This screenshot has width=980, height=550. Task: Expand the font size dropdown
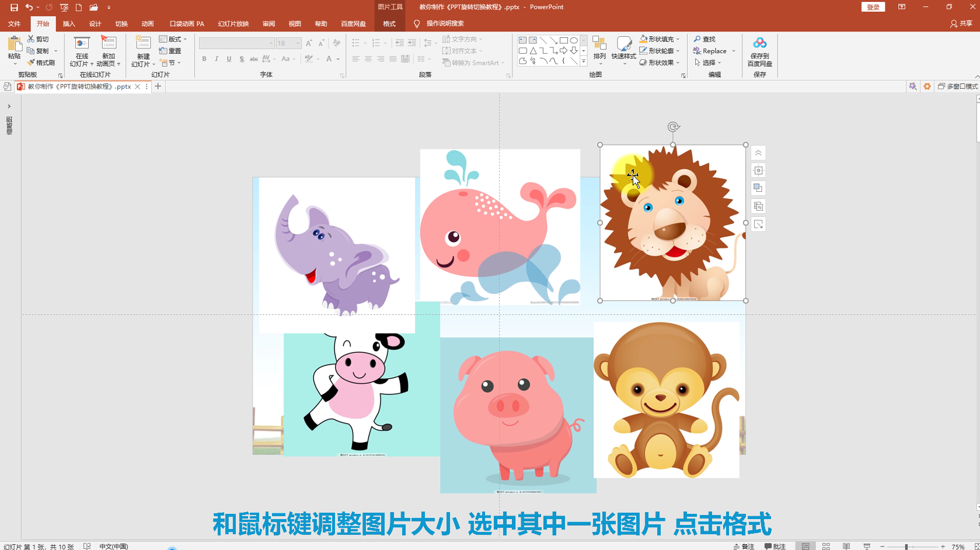click(x=298, y=43)
